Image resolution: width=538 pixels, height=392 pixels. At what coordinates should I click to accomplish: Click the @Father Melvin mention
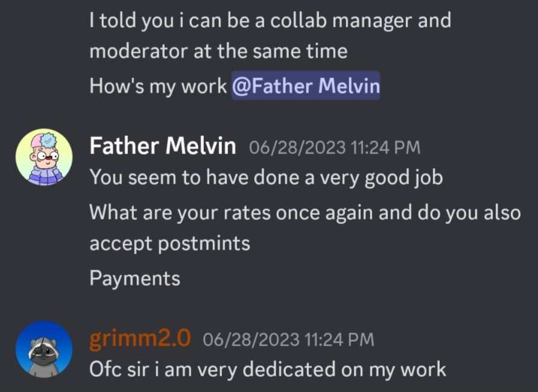(x=306, y=86)
